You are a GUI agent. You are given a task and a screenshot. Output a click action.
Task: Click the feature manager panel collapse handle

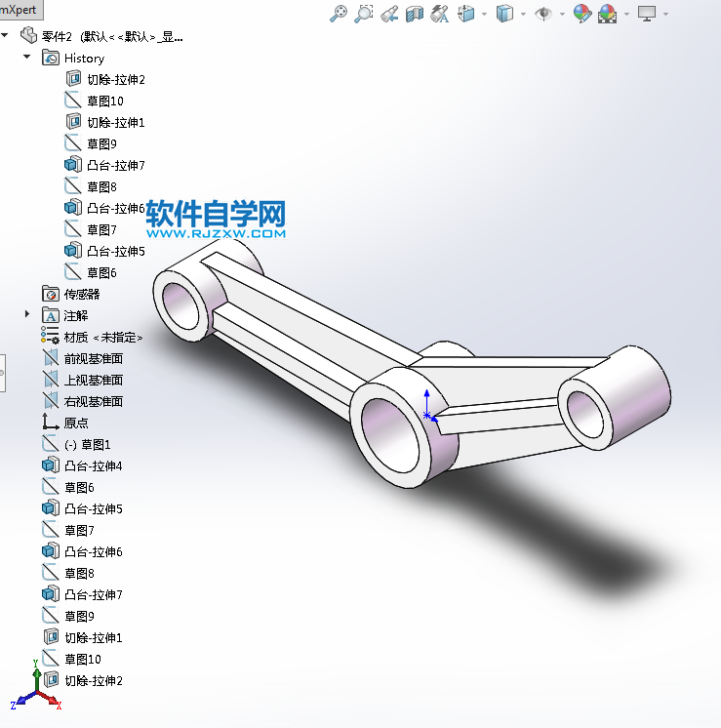(x=2, y=373)
